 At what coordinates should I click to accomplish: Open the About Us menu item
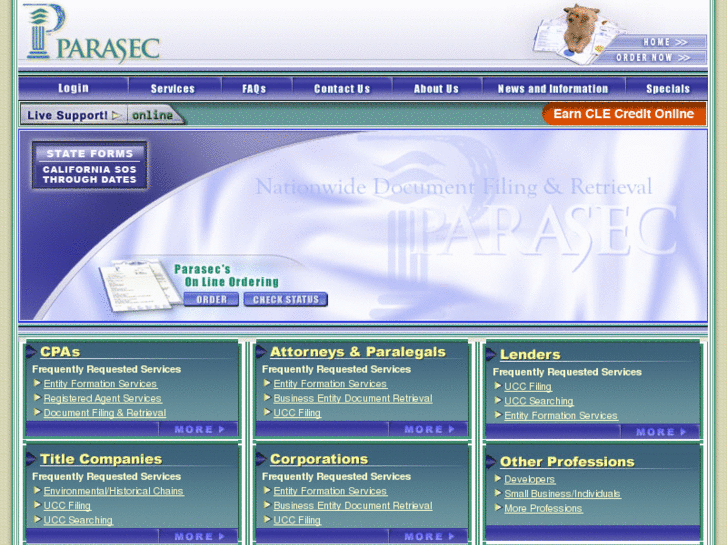[x=436, y=89]
